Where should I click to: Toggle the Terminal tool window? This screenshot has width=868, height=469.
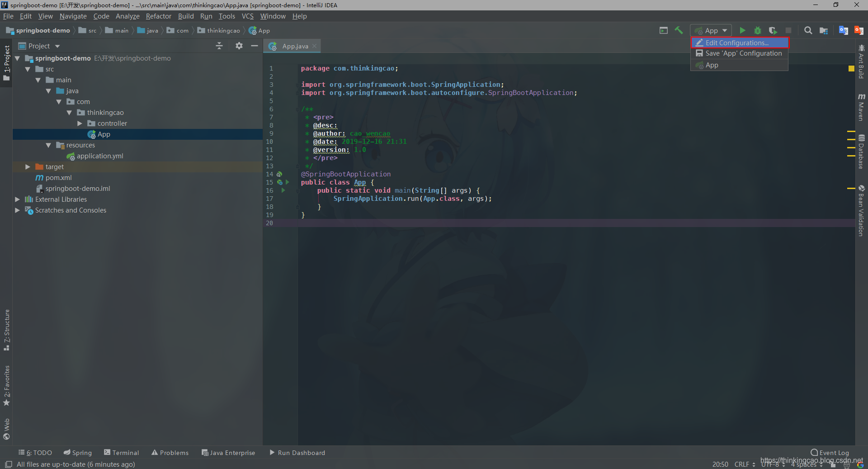coord(122,453)
